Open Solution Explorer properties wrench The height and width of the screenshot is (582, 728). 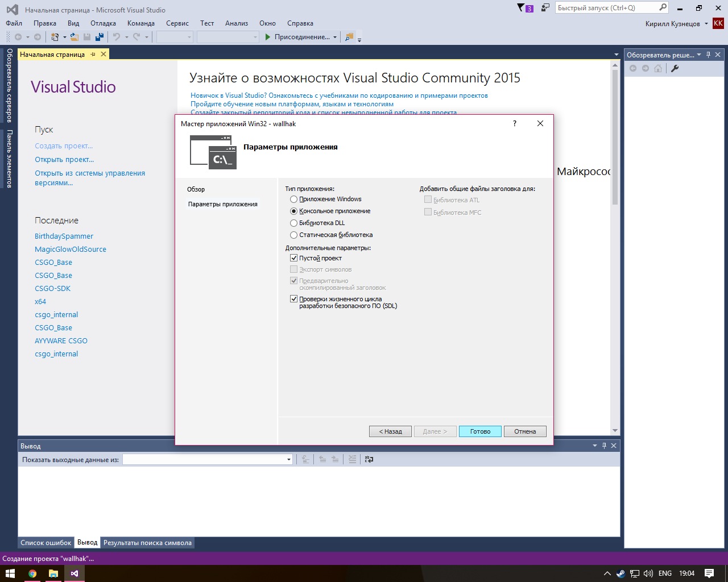[675, 68]
